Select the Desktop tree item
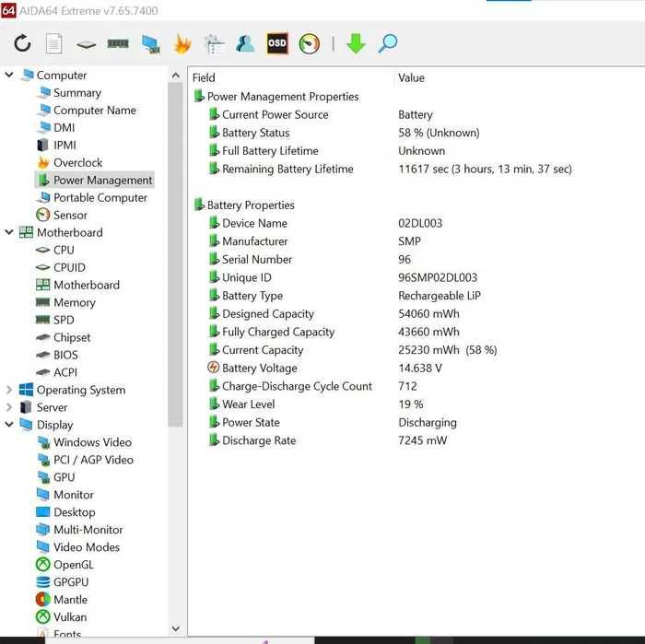The image size is (645, 644). click(x=75, y=512)
